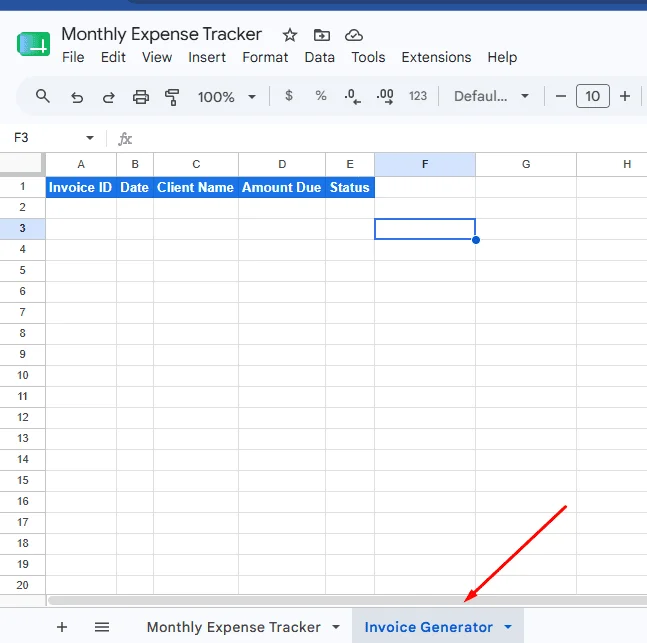647x643 pixels.
Task: Increase decimal places icon
Action: [x=385, y=97]
